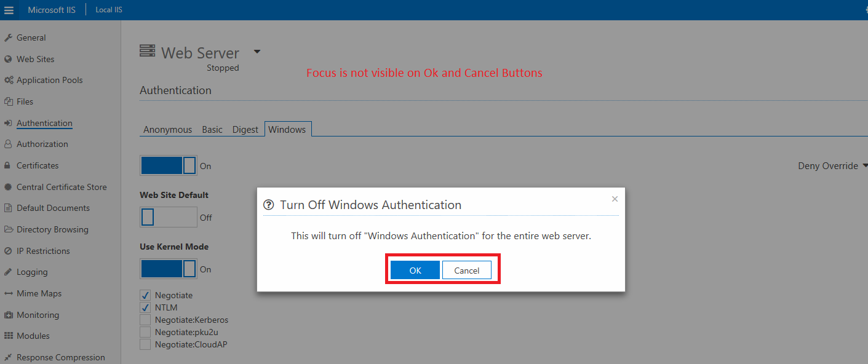Enable the Negotiate:Kerberos provider
This screenshot has height=364, width=868.
pyautogui.click(x=145, y=319)
